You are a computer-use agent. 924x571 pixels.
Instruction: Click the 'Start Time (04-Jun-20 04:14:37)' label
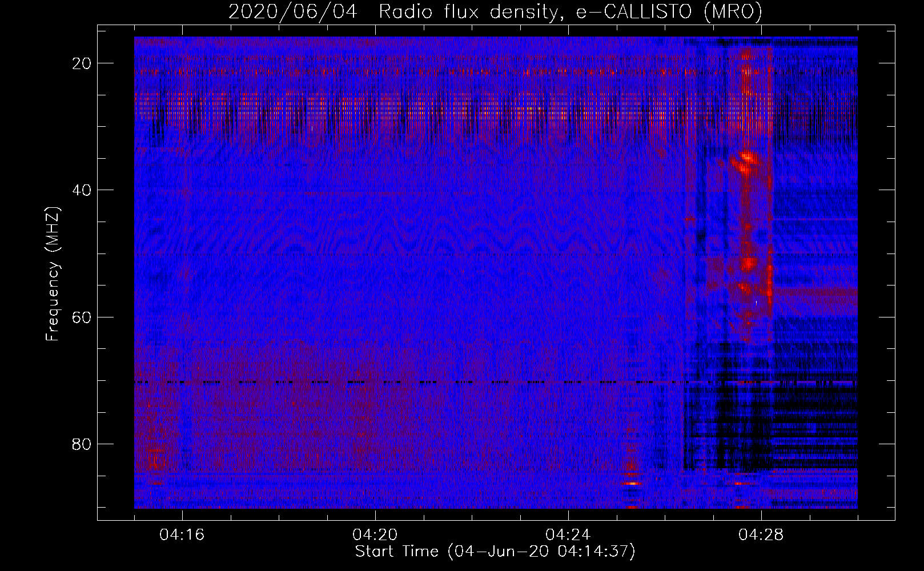[495, 552]
